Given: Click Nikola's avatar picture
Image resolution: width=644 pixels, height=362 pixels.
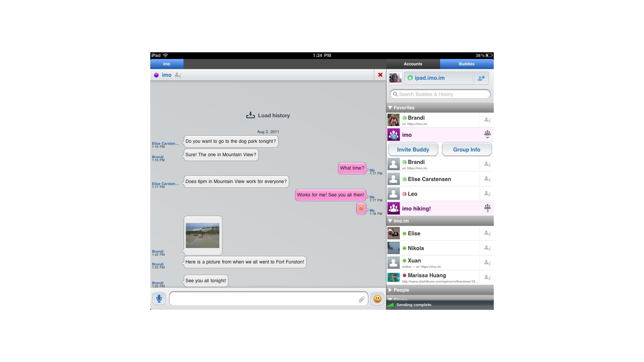Looking at the screenshot, I should [x=393, y=248].
